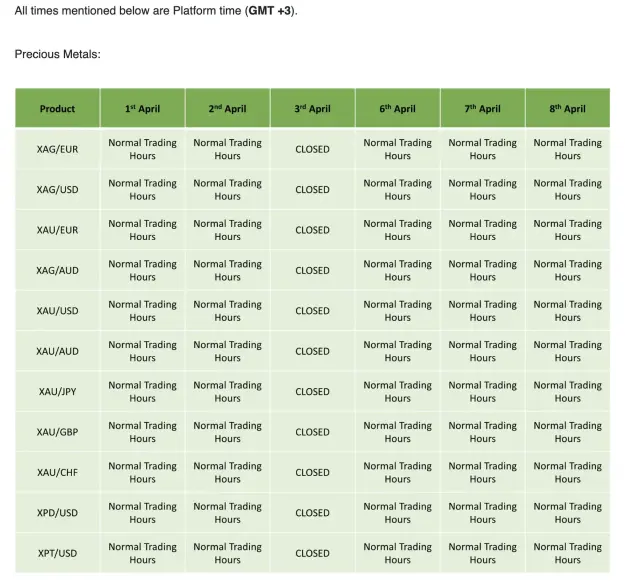The height and width of the screenshot is (581, 625).
Task: Click the 8th April column header
Action: [x=568, y=108]
